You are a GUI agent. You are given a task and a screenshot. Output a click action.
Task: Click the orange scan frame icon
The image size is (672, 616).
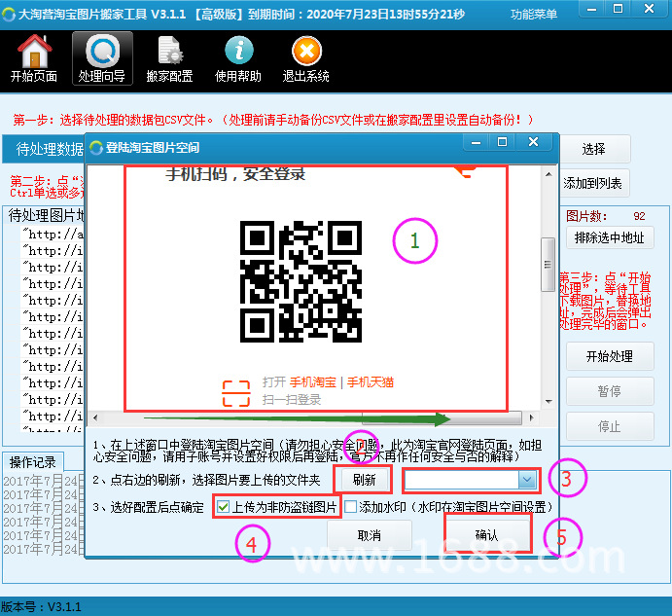tap(236, 393)
